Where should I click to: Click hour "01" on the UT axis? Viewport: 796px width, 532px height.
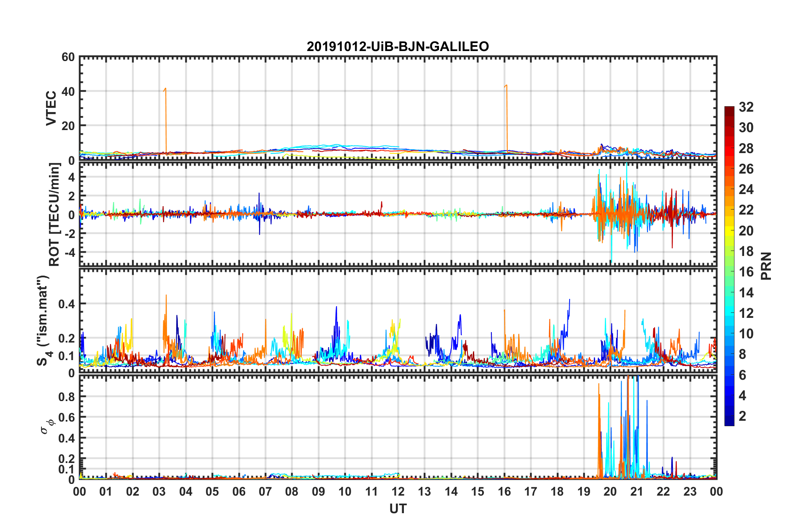tap(106, 491)
